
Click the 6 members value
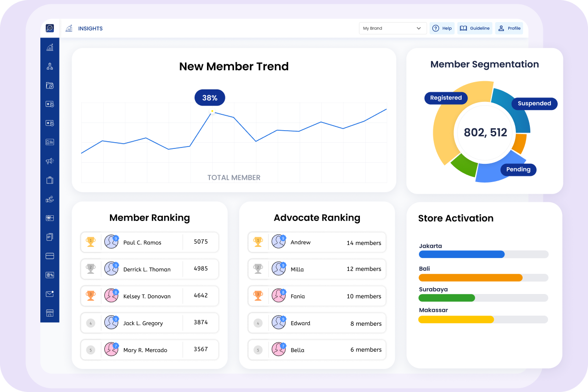pos(366,350)
